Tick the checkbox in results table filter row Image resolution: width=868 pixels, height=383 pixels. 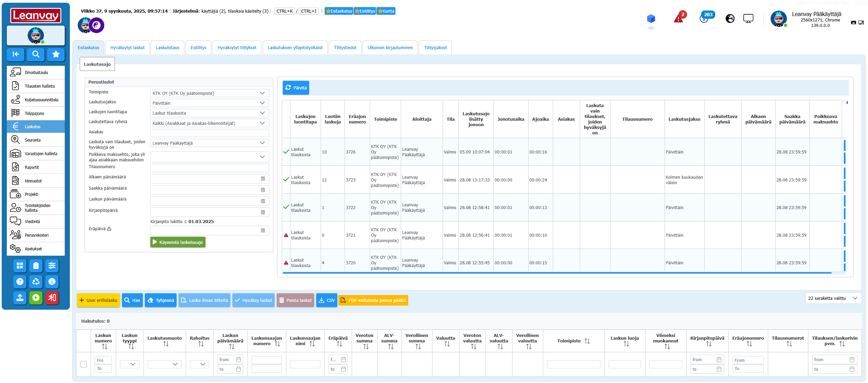83,364
